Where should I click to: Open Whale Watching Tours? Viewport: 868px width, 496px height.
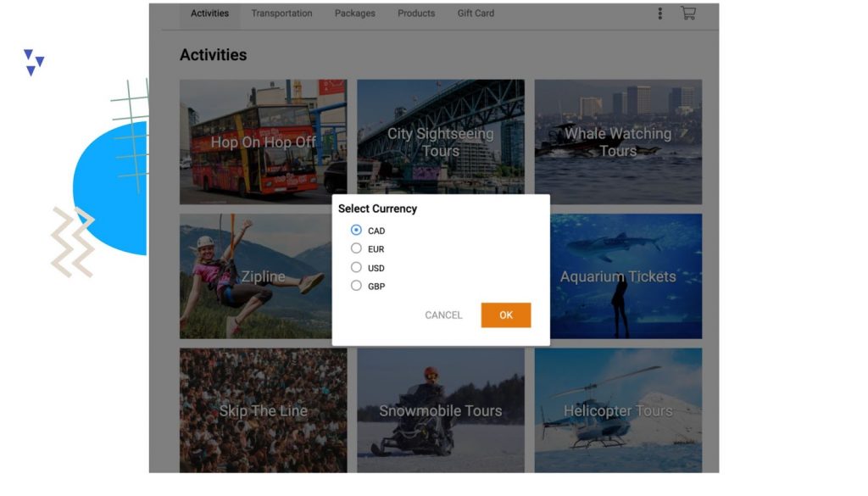[x=618, y=142]
